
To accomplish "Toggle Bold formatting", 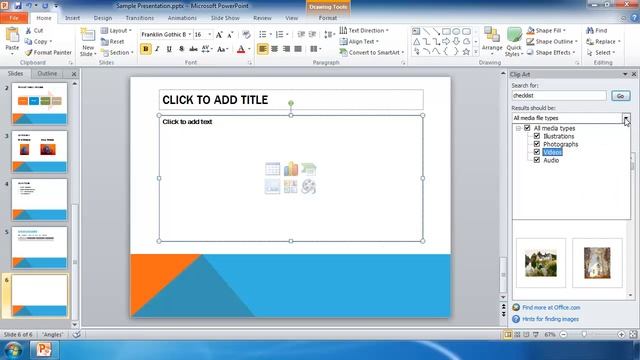I will pyautogui.click(x=145, y=49).
